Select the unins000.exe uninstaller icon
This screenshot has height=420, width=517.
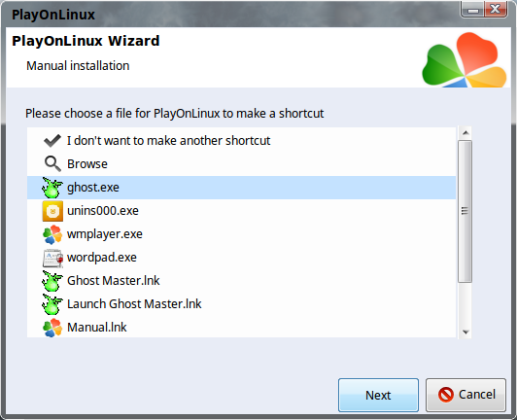[x=52, y=211]
